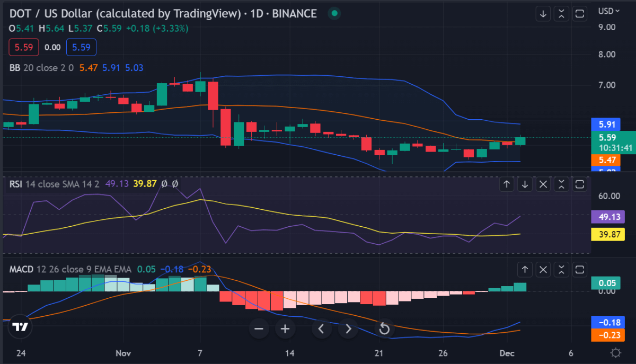Collapse the main price pane

point(561,14)
